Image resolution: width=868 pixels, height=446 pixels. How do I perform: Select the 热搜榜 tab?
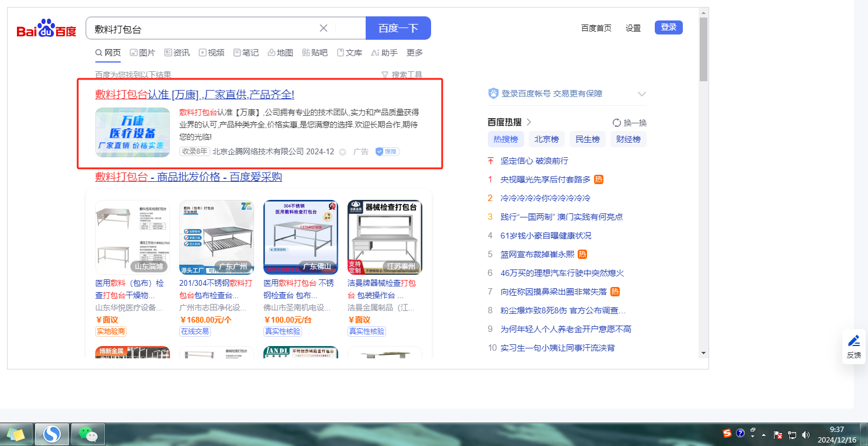(506, 139)
